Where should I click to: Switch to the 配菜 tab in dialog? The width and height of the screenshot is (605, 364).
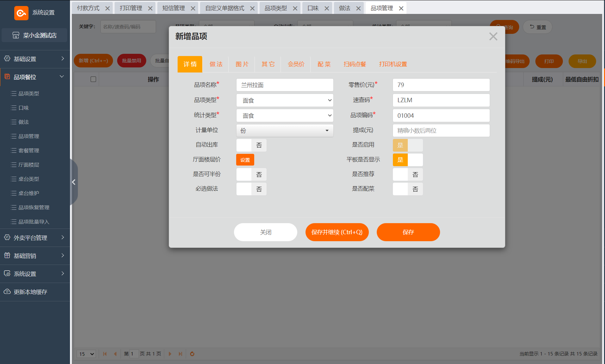click(x=324, y=64)
